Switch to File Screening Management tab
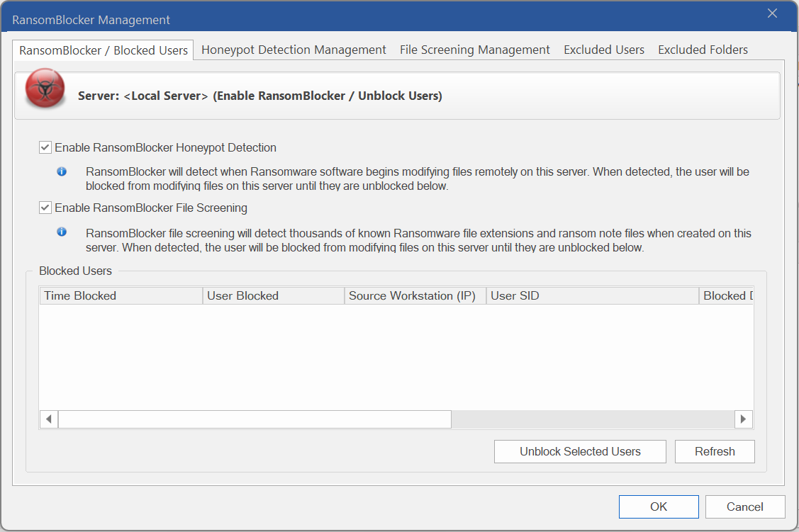Screen dimensions: 799x532 point(474,50)
